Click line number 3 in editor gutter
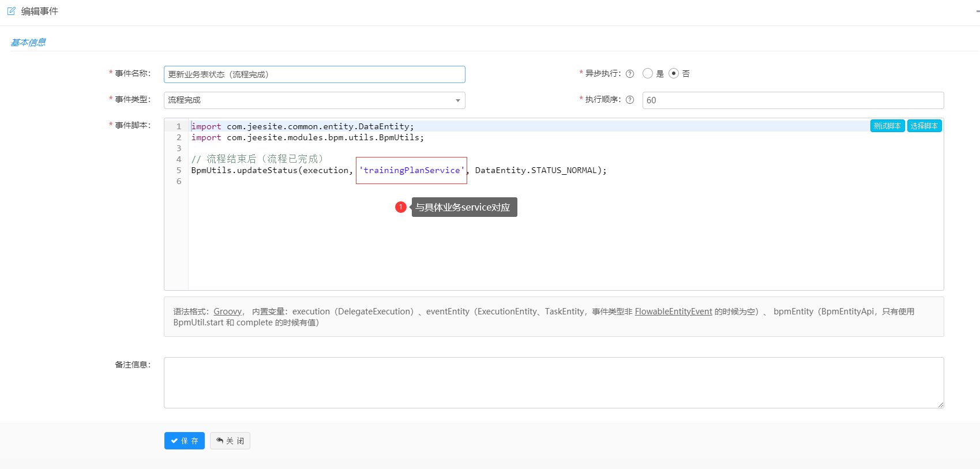The width and height of the screenshot is (980, 469). tap(179, 148)
